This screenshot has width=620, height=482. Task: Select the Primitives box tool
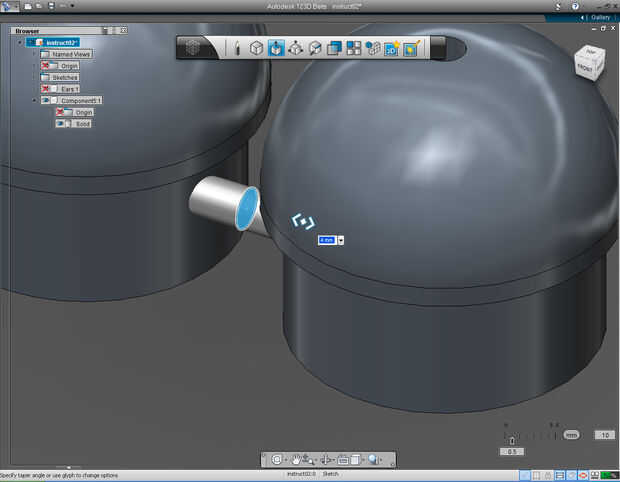[x=256, y=48]
